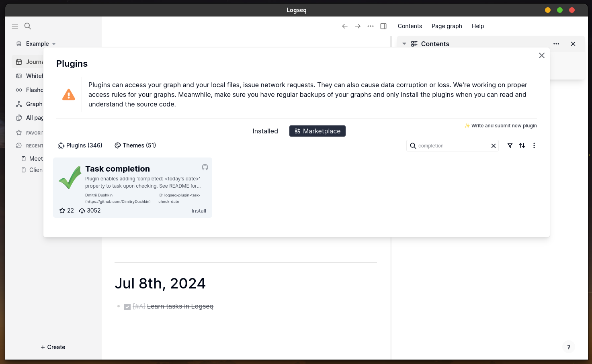Close the Contents sidebar panel

click(x=573, y=44)
